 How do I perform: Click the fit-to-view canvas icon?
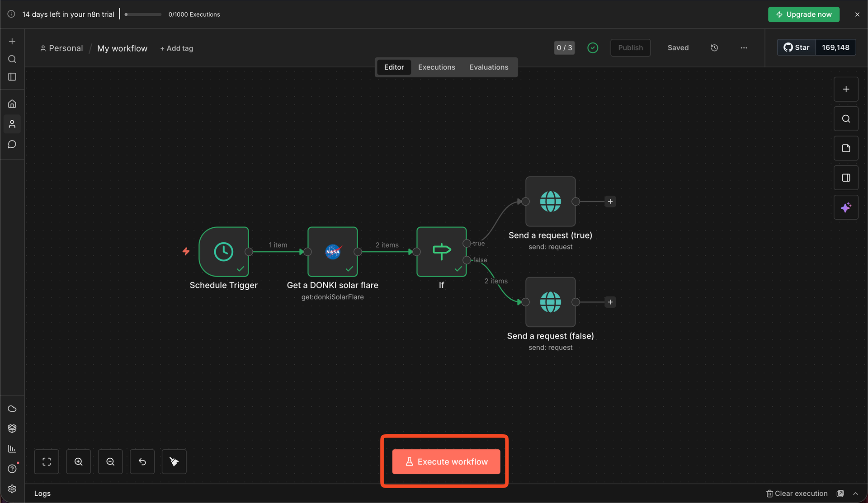(47, 461)
